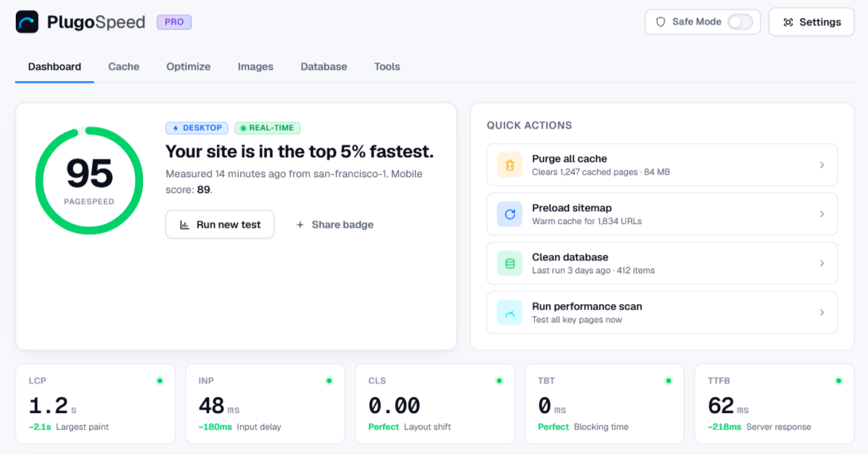The width and height of the screenshot is (868, 455).
Task: Click the -2.1s Largest paint delta
Action: [40, 426]
